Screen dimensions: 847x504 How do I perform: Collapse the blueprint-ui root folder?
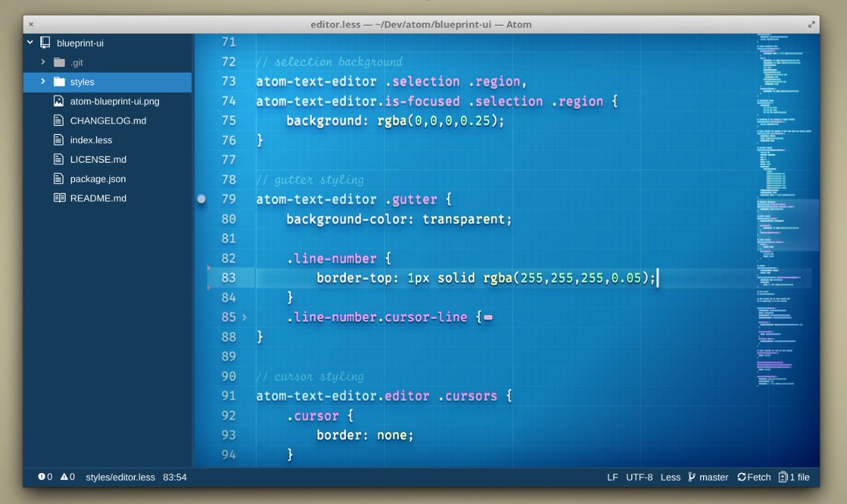(30, 43)
